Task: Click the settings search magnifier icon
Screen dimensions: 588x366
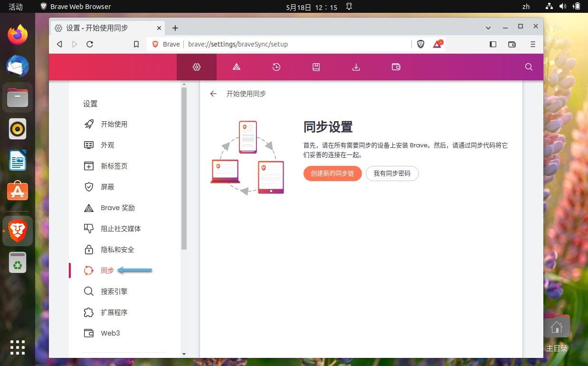Action: click(529, 67)
